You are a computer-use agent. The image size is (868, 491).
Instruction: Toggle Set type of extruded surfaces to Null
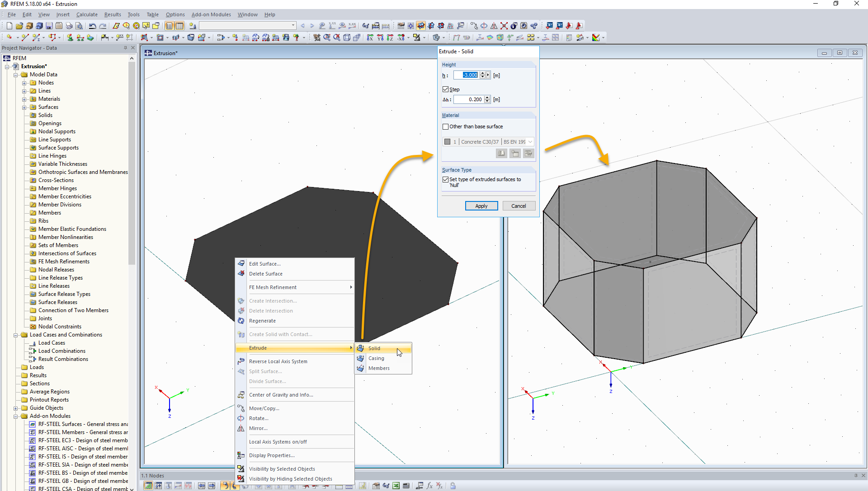pos(446,179)
